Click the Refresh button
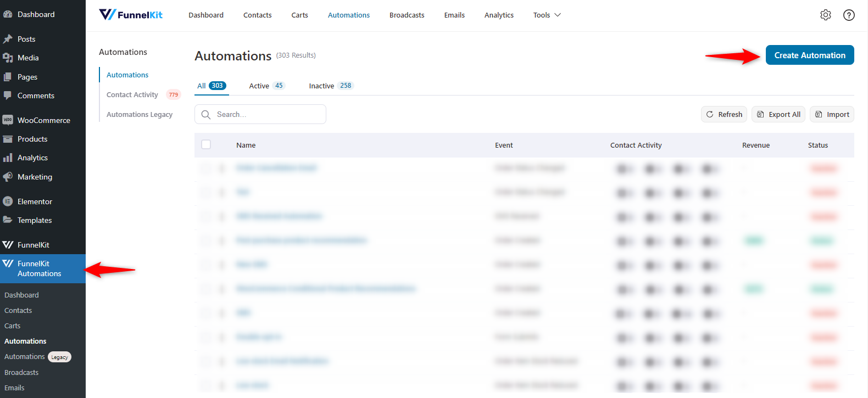The width and height of the screenshot is (868, 398). coord(724,114)
